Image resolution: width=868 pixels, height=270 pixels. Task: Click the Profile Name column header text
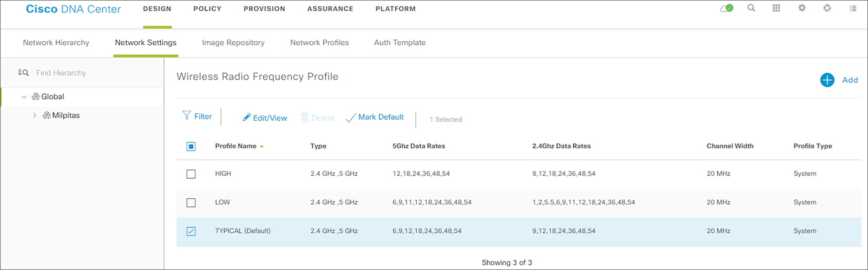click(236, 146)
